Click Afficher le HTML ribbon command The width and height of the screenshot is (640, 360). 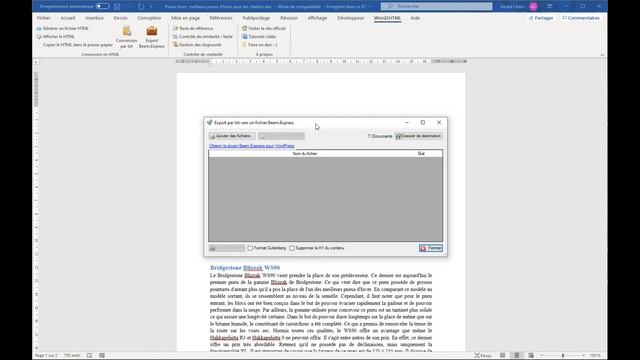(x=56, y=37)
